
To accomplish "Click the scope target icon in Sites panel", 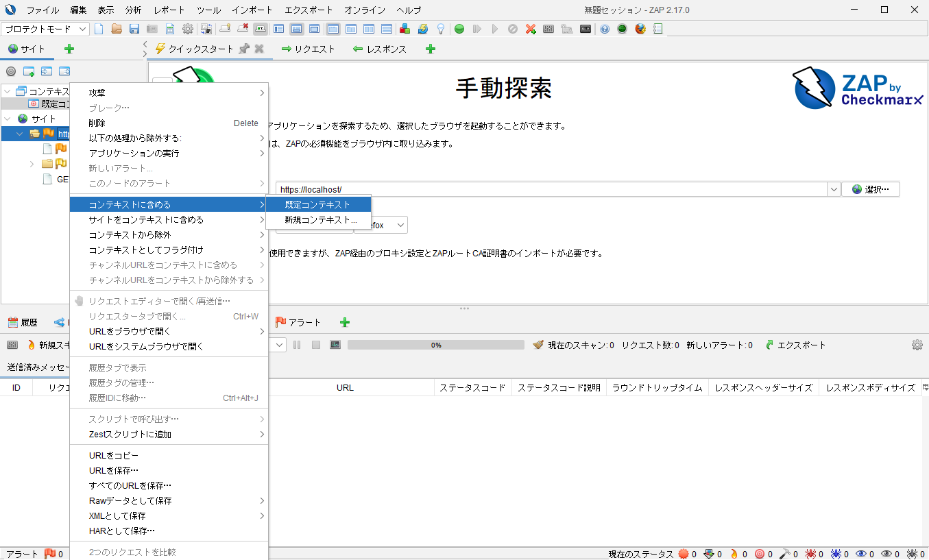I will (x=11, y=71).
